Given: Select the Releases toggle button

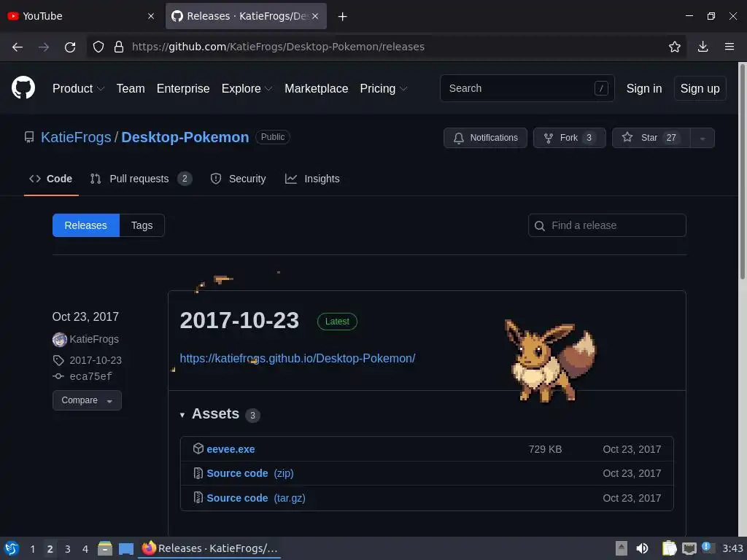Looking at the screenshot, I should pos(86,225).
